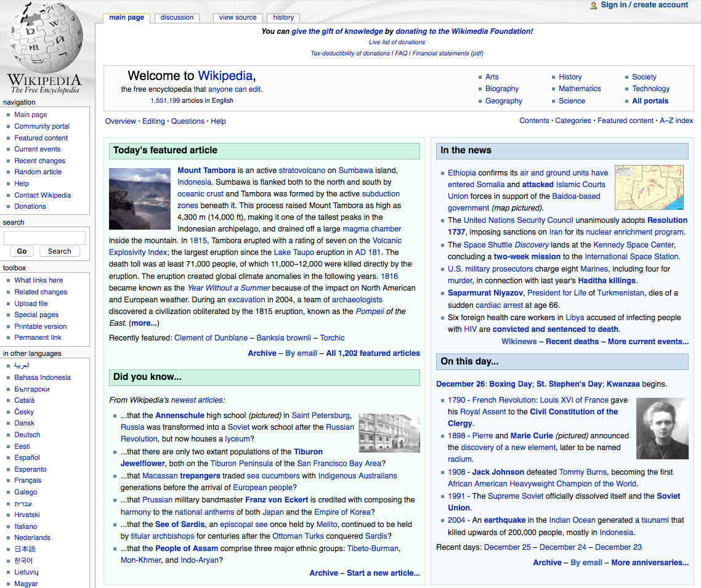
Task: Open the view source tab
Action: click(x=238, y=17)
